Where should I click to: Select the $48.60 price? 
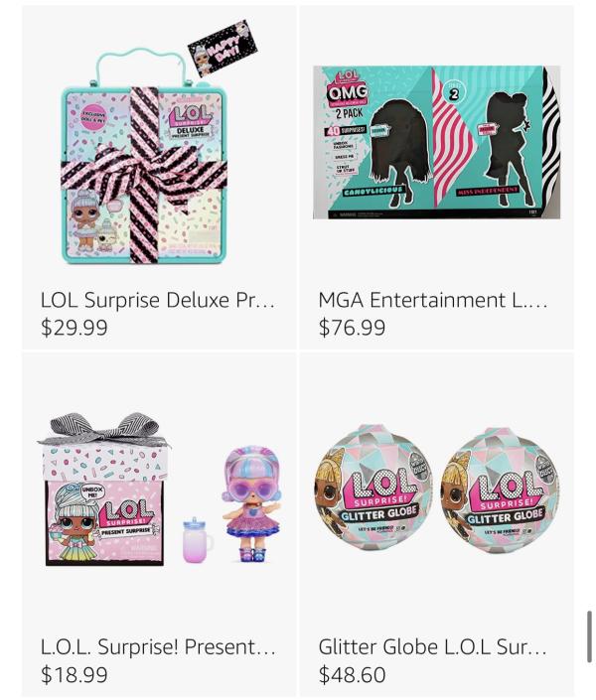click(352, 674)
